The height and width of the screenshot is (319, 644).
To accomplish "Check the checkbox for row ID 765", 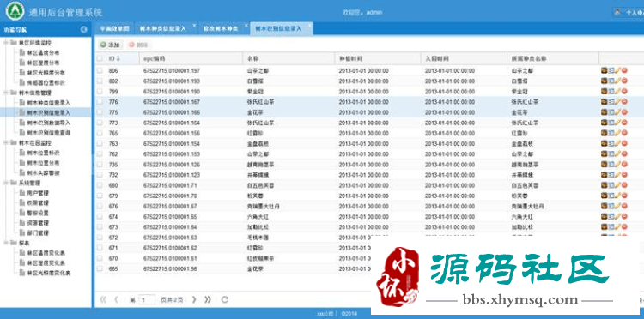I will click(100, 133).
